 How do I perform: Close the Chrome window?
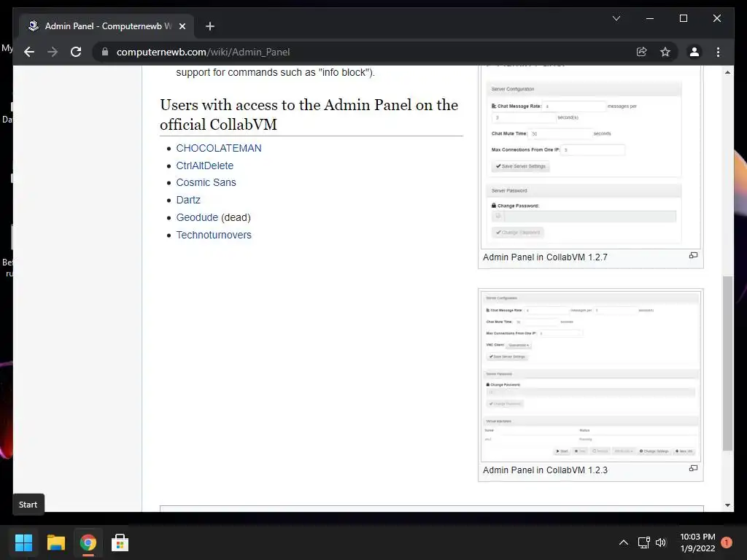716,18
